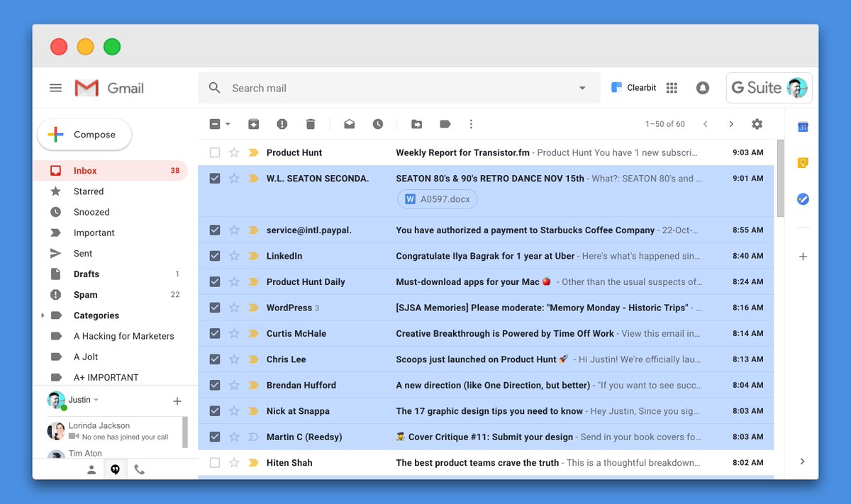This screenshot has height=504, width=851.
Task: Mark selected emails as read
Action: click(350, 124)
